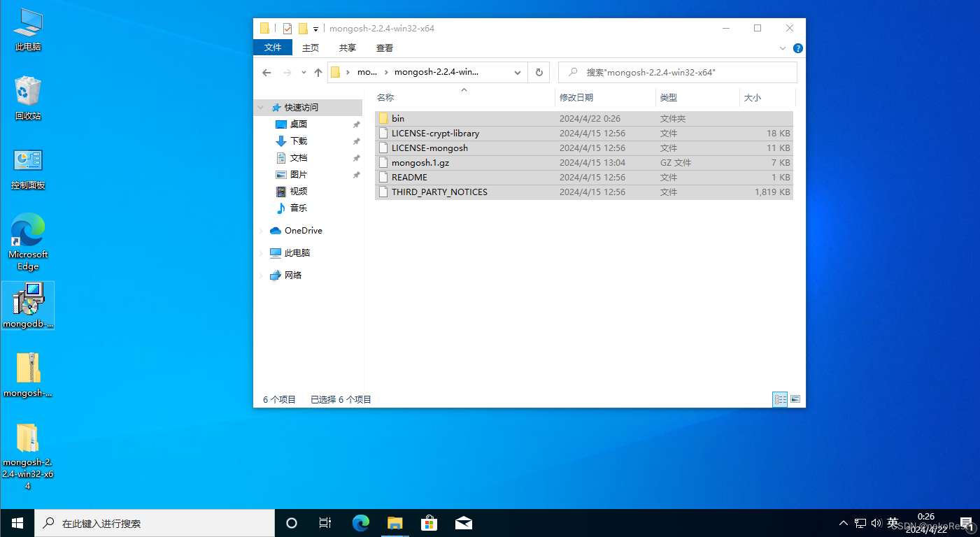Select the 控制面板 desktop icon
Screen dimensions: 980x537
(28, 169)
